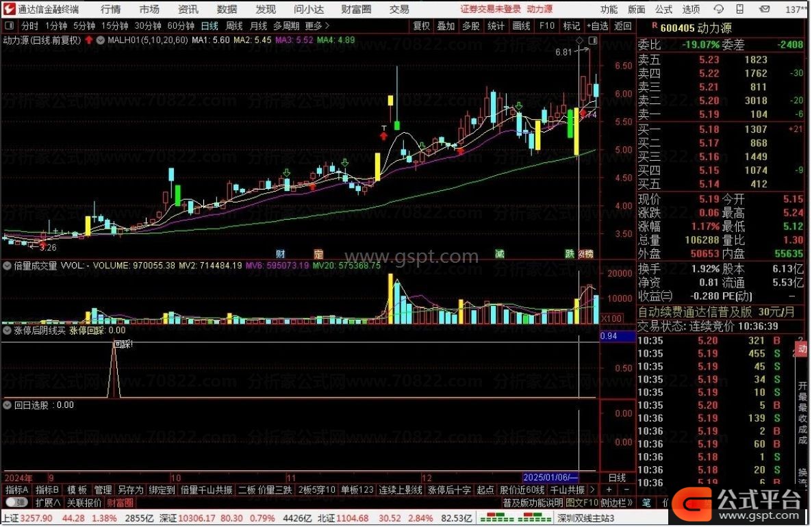Click the red up arrow beside 动力源(日线前复权)

(89, 40)
